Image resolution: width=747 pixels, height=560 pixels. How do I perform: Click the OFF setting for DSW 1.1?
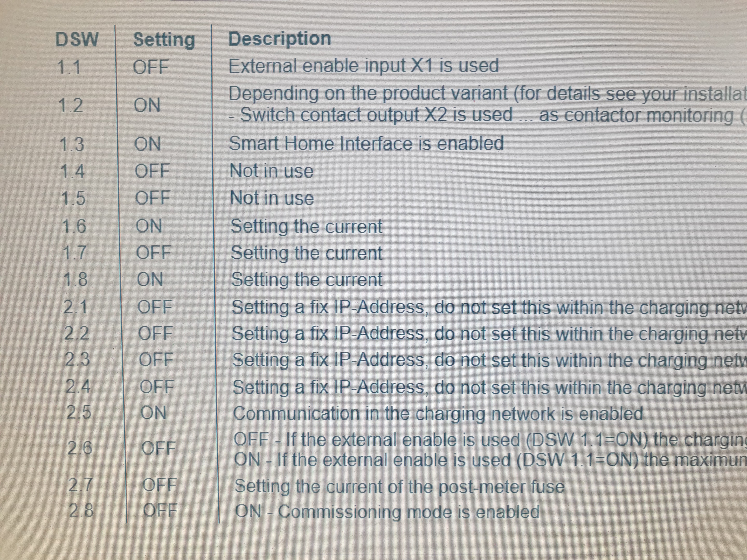[x=151, y=66]
